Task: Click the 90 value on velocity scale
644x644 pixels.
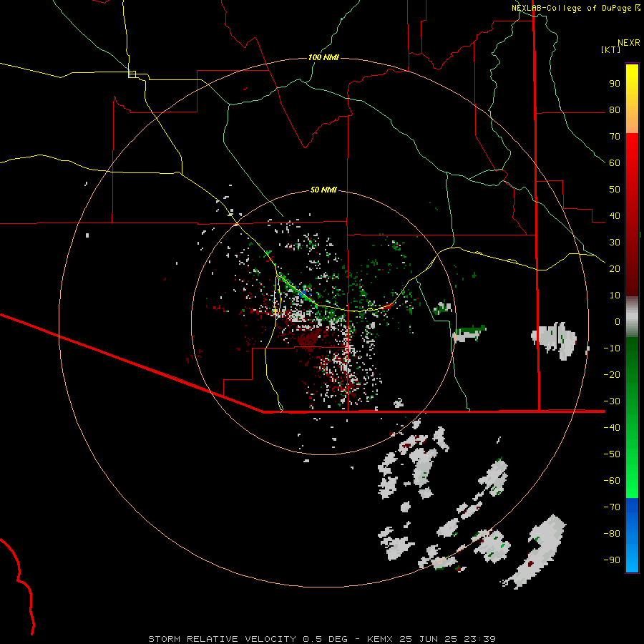Action: click(615, 84)
